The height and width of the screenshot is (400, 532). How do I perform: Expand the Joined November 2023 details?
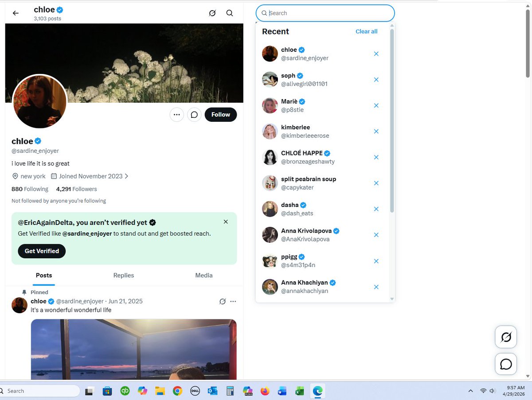point(90,176)
